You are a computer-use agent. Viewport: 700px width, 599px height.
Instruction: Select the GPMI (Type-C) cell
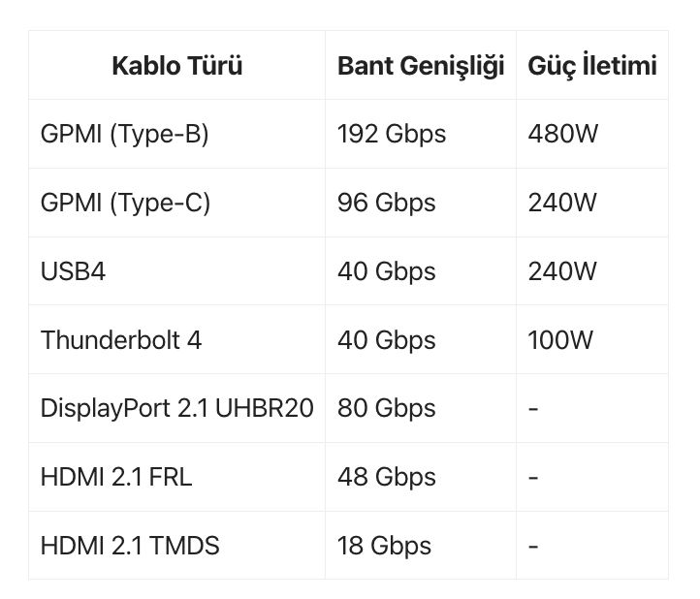[125, 203]
